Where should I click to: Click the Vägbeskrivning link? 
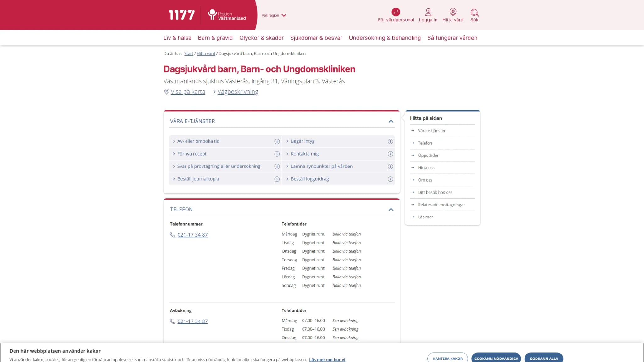coord(237,91)
